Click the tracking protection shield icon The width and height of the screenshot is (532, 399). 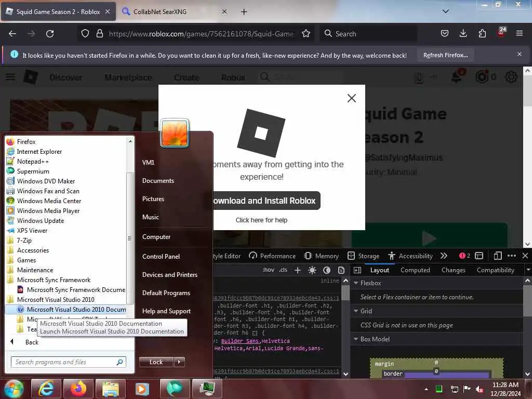tap(85, 34)
